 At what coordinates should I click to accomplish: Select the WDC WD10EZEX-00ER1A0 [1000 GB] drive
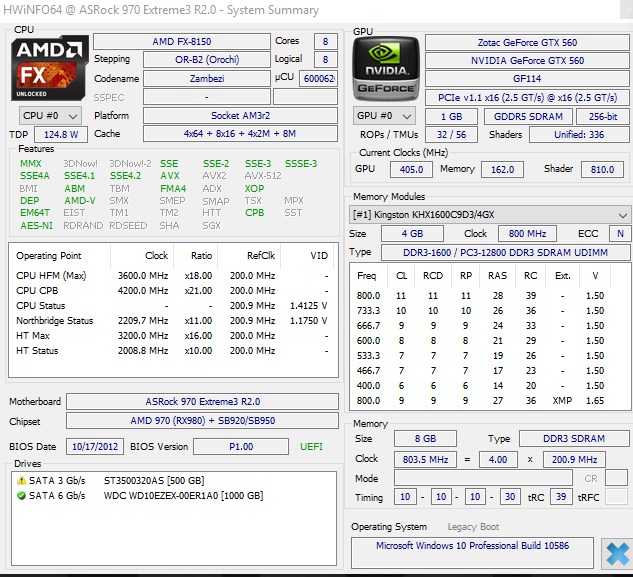pyautogui.click(x=183, y=495)
